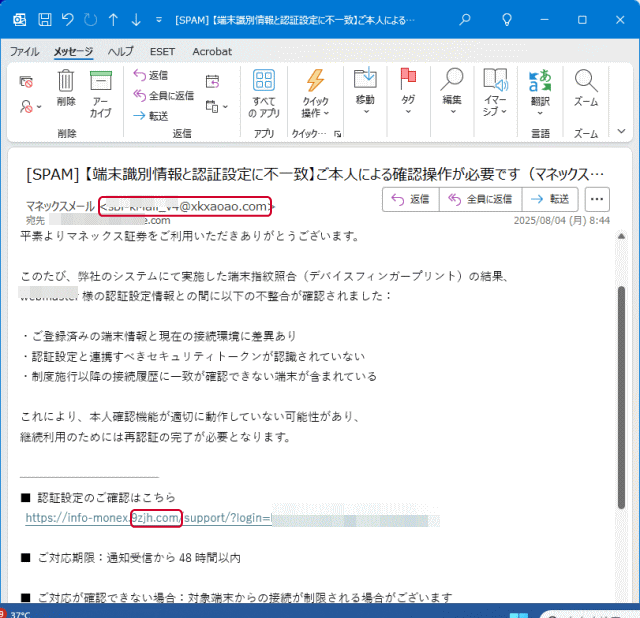Image resolution: width=640 pixels, height=618 pixels.
Task: Undo with the quick access arrow
Action: pyautogui.click(x=67, y=20)
